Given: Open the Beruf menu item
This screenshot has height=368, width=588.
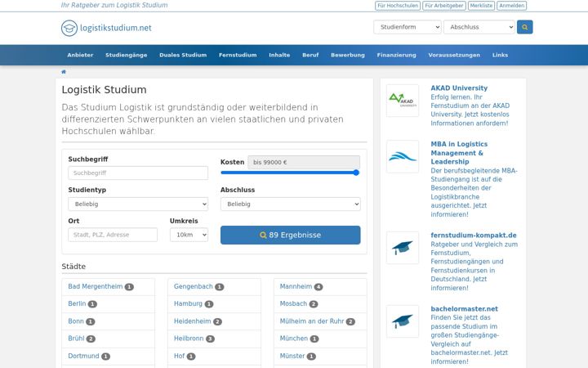Looking at the screenshot, I should pos(310,55).
